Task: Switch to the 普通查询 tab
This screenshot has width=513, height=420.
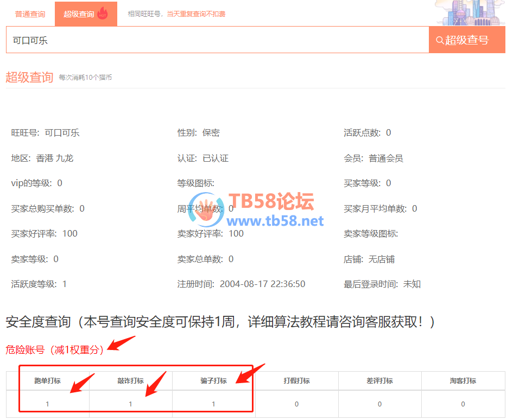Action: [x=30, y=14]
